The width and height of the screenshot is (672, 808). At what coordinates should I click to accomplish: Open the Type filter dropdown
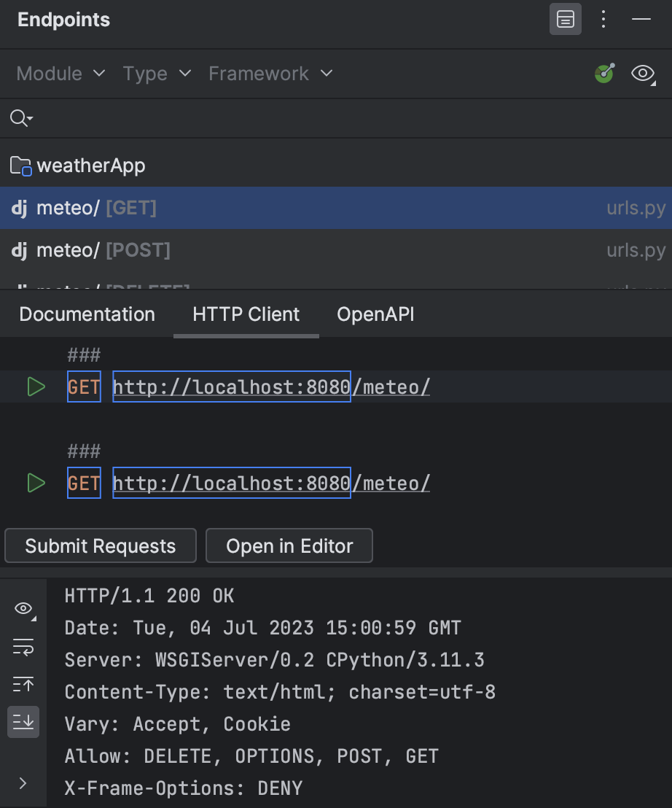[x=157, y=74]
